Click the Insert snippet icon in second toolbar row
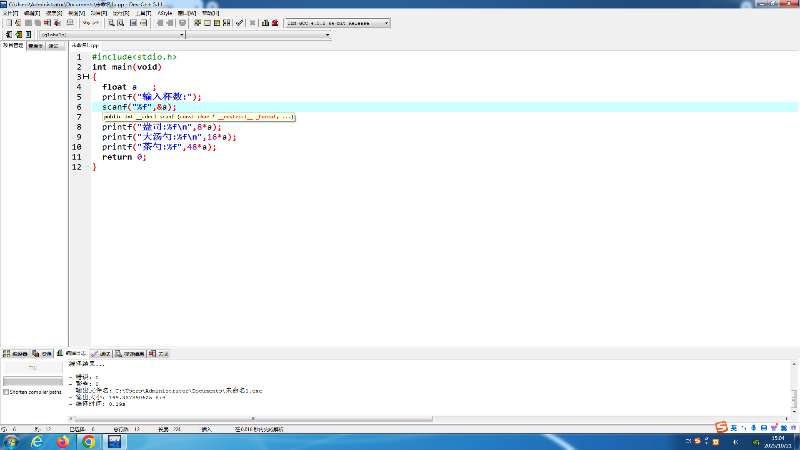Screen dimensions: 800x450 9,34
